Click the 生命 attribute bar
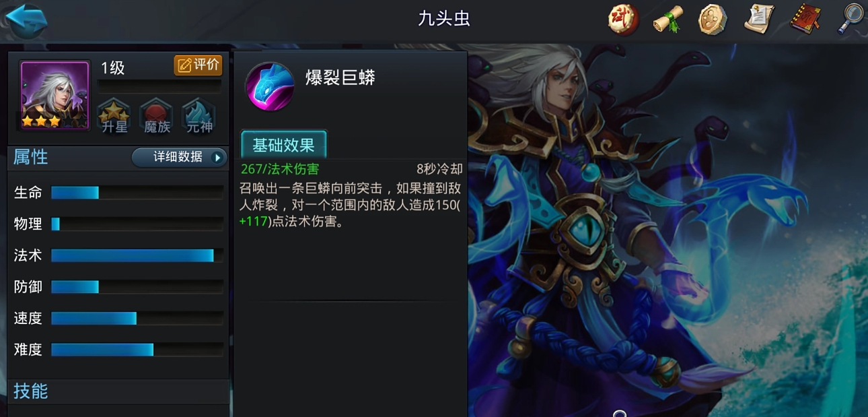868x417 pixels. [137, 193]
